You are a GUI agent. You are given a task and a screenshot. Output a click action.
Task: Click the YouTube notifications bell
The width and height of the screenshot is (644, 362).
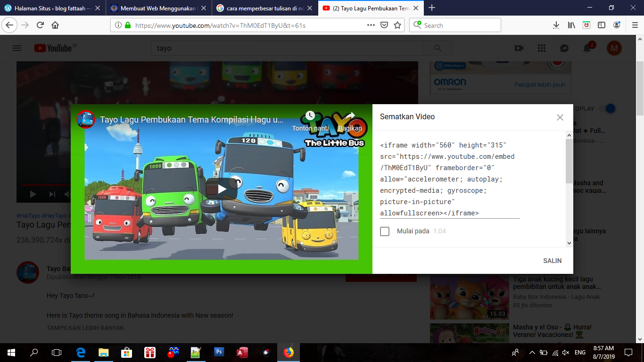(587, 48)
